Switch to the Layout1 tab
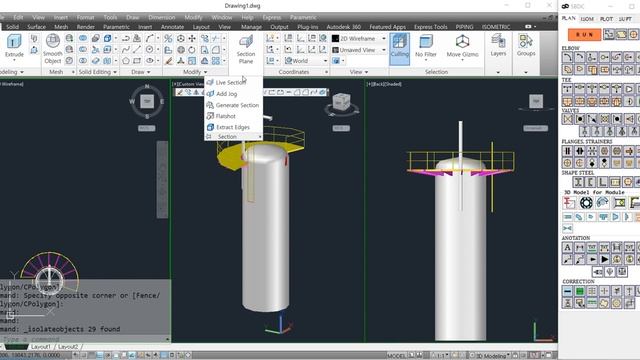This screenshot has width=640, height=360. pos(41,347)
